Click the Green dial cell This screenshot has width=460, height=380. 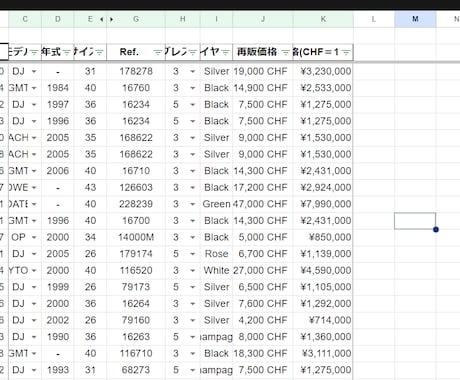(216, 204)
